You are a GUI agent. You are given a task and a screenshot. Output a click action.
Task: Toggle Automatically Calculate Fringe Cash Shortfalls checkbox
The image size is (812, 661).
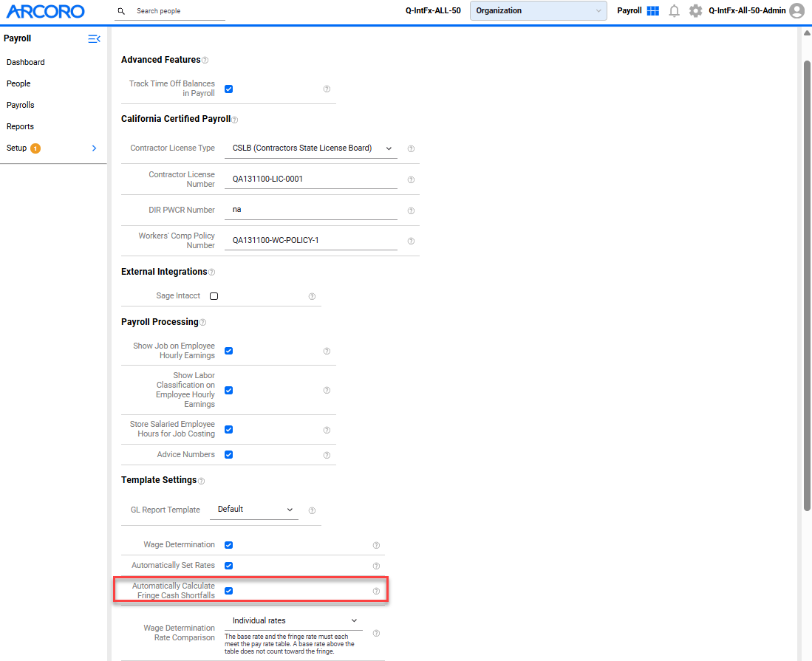(228, 591)
